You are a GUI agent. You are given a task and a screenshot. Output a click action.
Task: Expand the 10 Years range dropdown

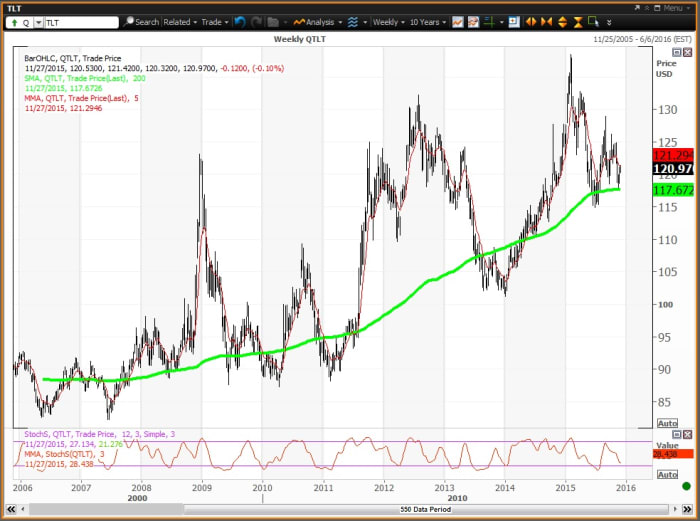click(427, 21)
